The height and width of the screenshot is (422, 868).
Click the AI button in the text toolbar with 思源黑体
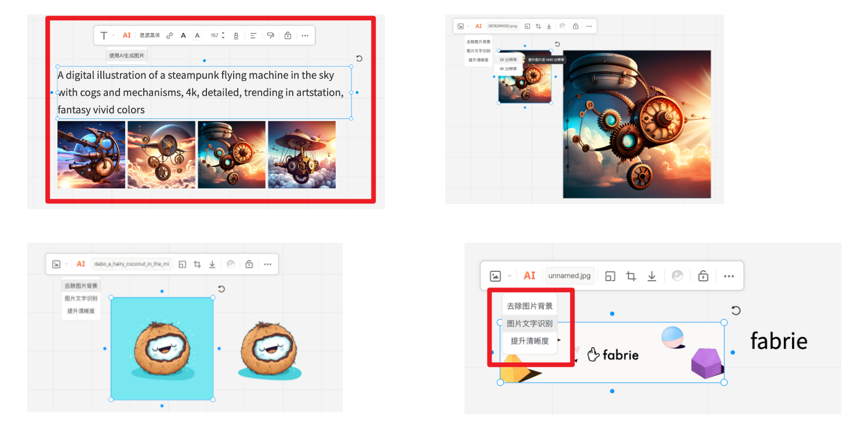tap(126, 35)
